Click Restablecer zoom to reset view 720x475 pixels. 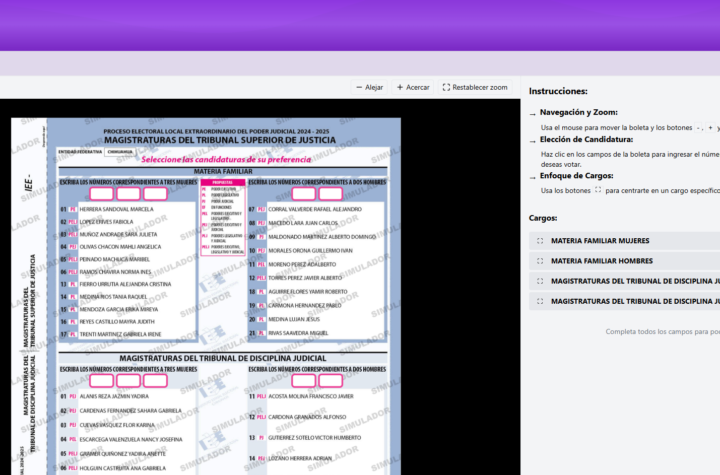(475, 87)
